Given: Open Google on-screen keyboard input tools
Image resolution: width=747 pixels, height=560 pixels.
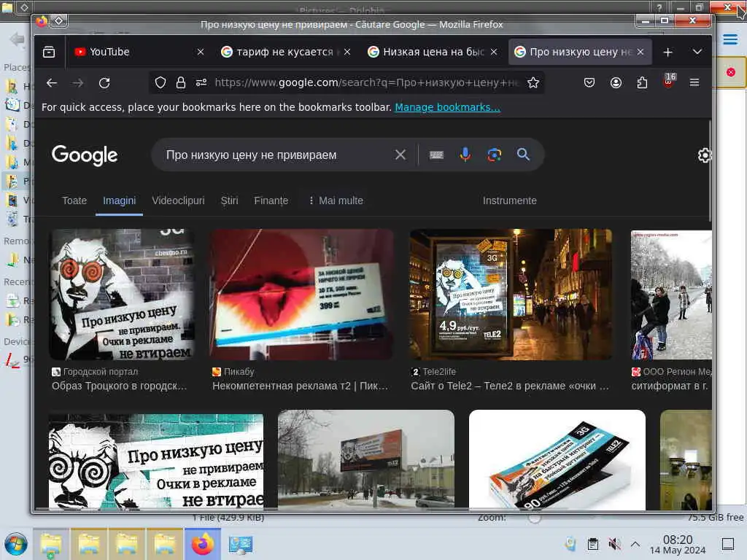Looking at the screenshot, I should pos(436,155).
